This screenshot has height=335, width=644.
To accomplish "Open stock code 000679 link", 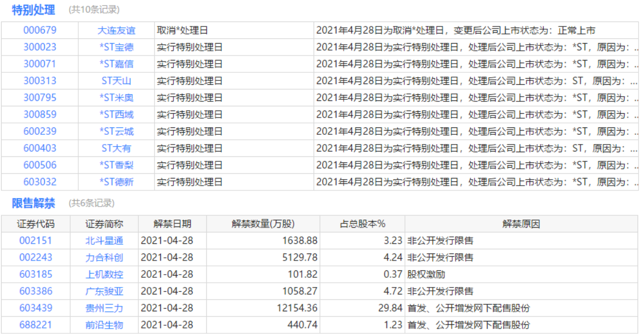I will (x=40, y=30).
